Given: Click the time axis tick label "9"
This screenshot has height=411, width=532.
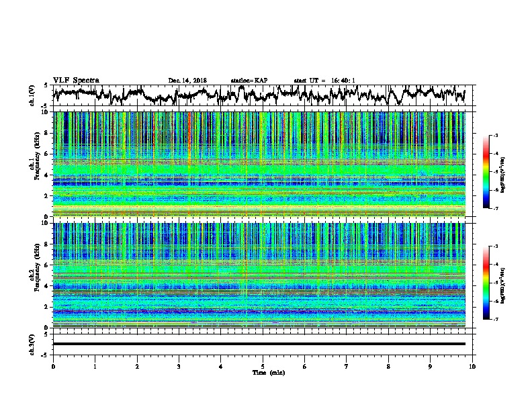Looking at the screenshot, I should tap(430, 367).
